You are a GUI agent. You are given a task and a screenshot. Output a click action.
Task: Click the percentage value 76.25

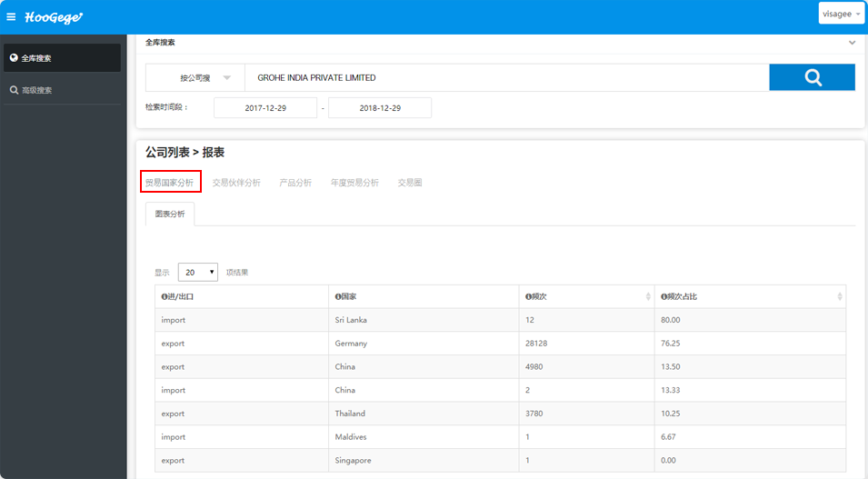(x=671, y=344)
